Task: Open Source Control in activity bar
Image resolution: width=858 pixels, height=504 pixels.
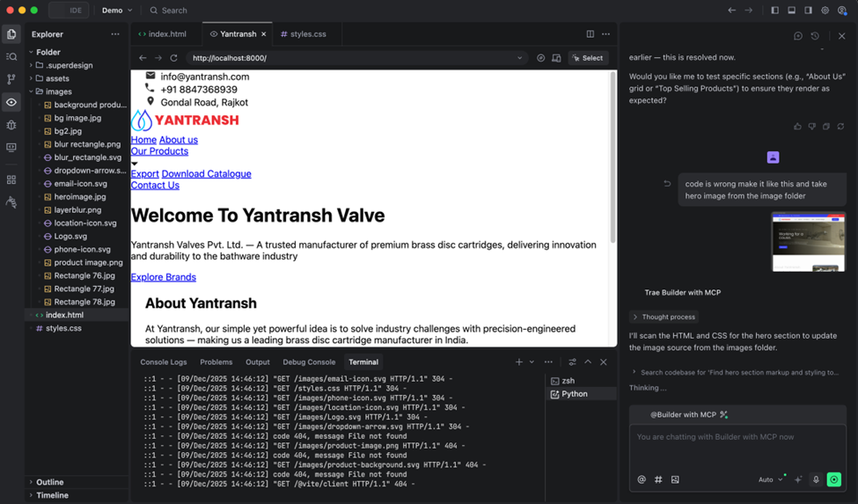Action: [x=11, y=79]
